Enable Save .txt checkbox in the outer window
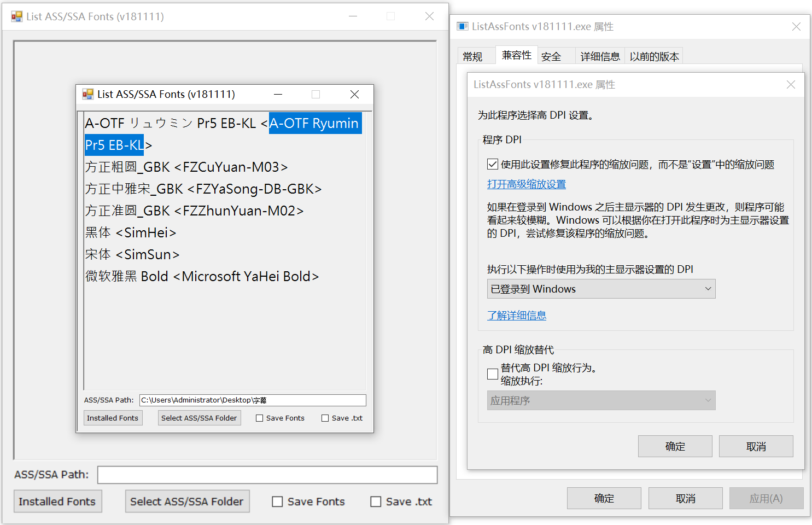812x525 pixels. tap(376, 501)
